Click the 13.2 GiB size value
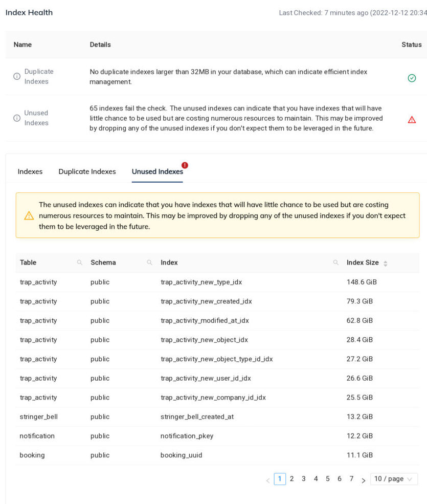Screen dimensions: 427x504 coord(359,417)
